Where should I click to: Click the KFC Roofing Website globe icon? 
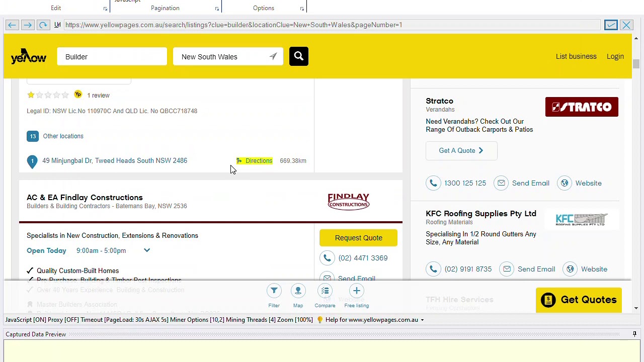pos(570,269)
